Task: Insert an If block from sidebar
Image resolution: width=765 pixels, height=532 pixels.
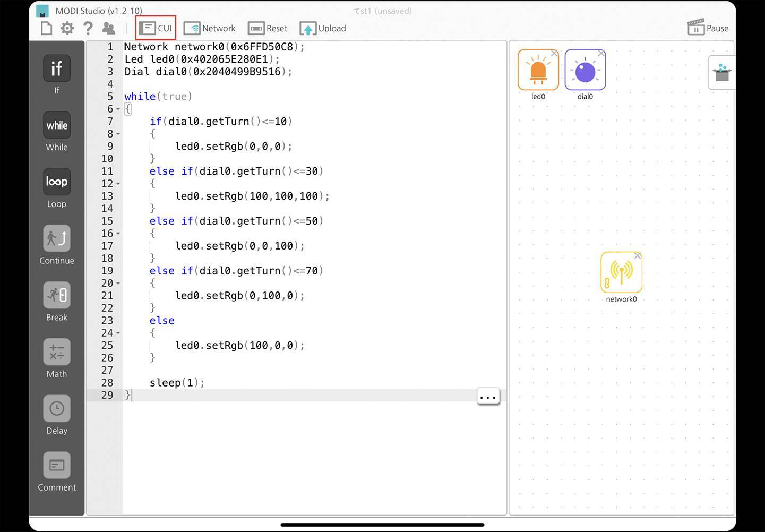Action: pyautogui.click(x=56, y=69)
